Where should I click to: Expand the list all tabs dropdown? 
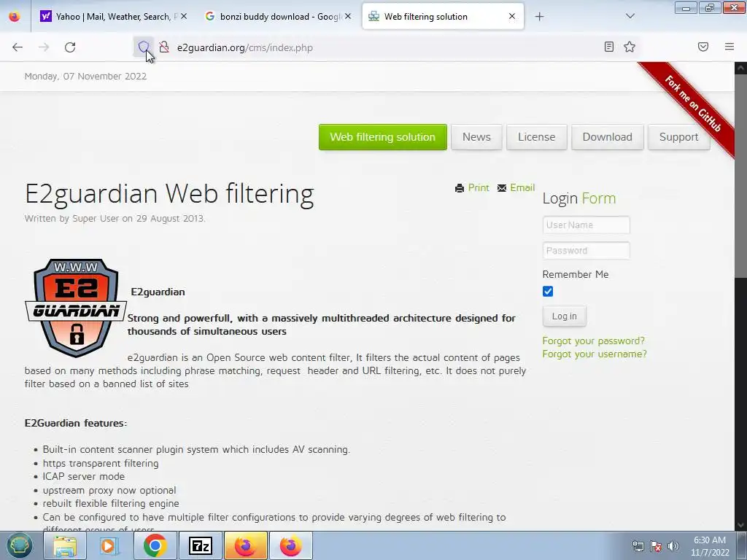630,16
